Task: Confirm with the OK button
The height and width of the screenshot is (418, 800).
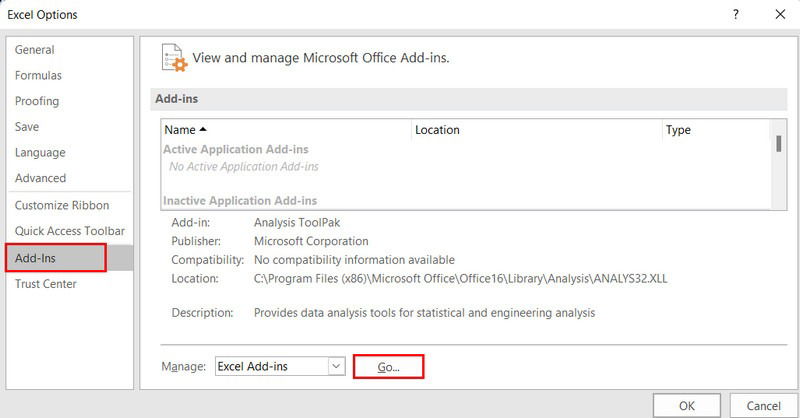Action: click(687, 406)
